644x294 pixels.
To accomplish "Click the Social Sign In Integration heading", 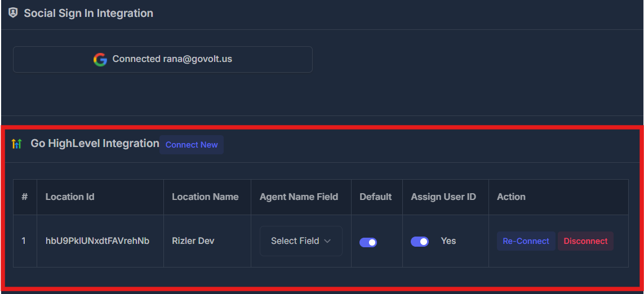I will coord(88,13).
